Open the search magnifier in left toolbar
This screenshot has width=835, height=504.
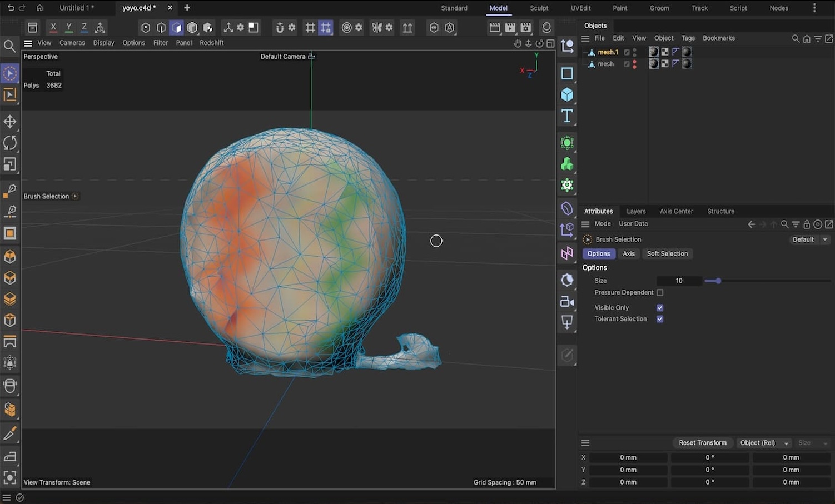pyautogui.click(x=9, y=46)
